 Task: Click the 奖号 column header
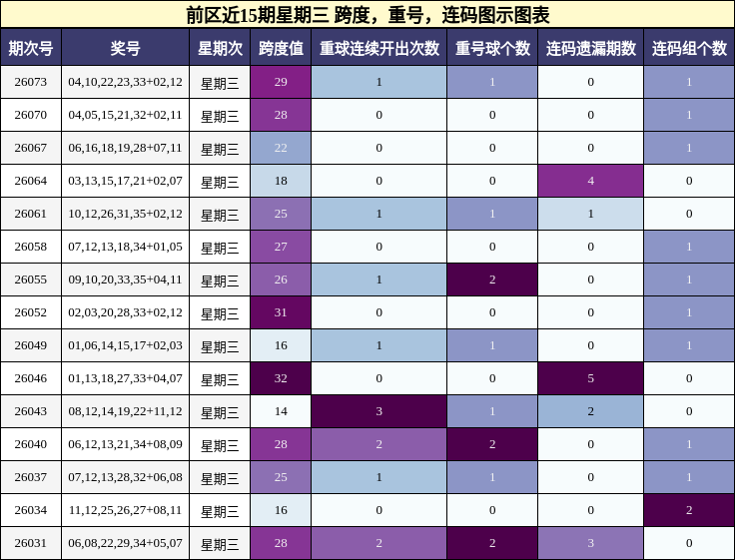[x=125, y=48]
